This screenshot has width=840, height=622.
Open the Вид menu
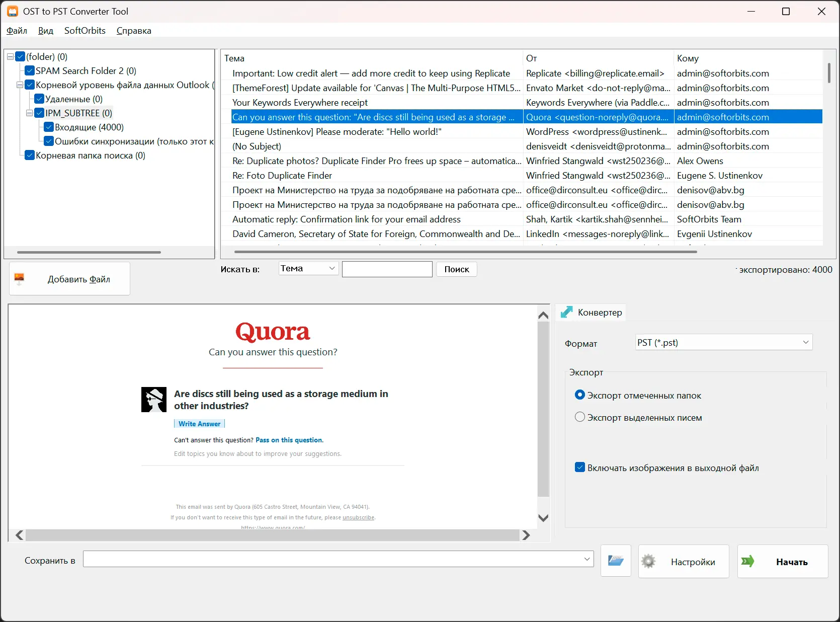[x=45, y=31]
